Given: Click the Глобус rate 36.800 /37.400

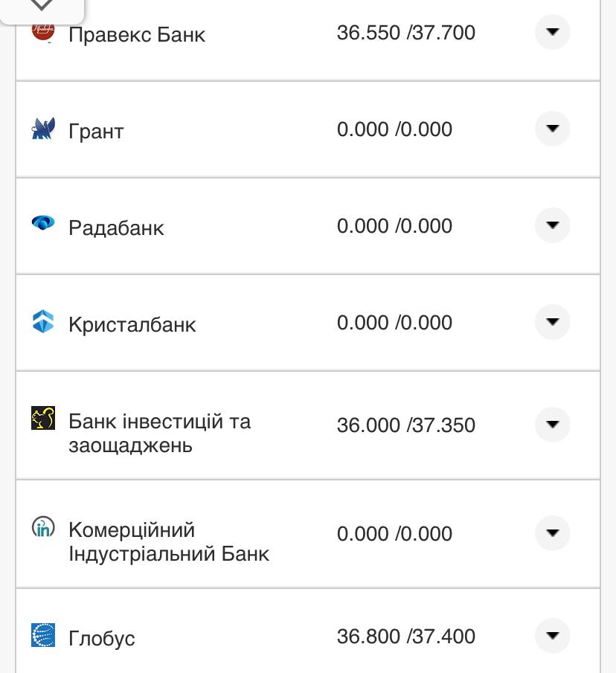Looking at the screenshot, I should (x=406, y=637).
